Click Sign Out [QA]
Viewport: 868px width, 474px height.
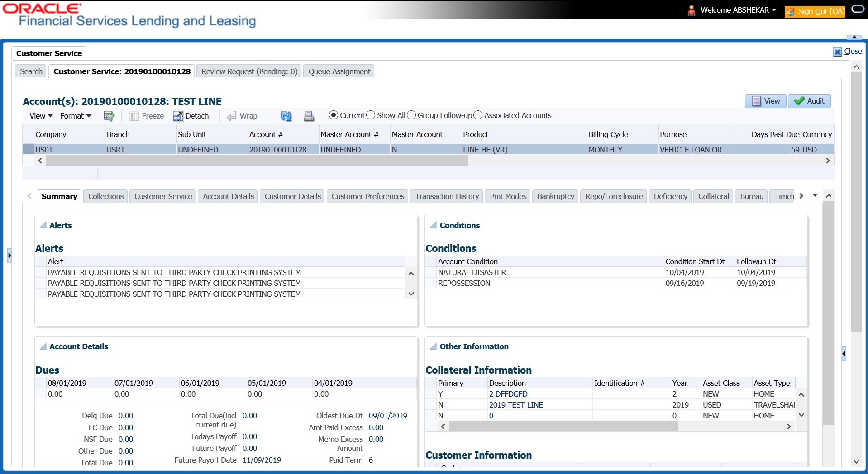click(815, 11)
